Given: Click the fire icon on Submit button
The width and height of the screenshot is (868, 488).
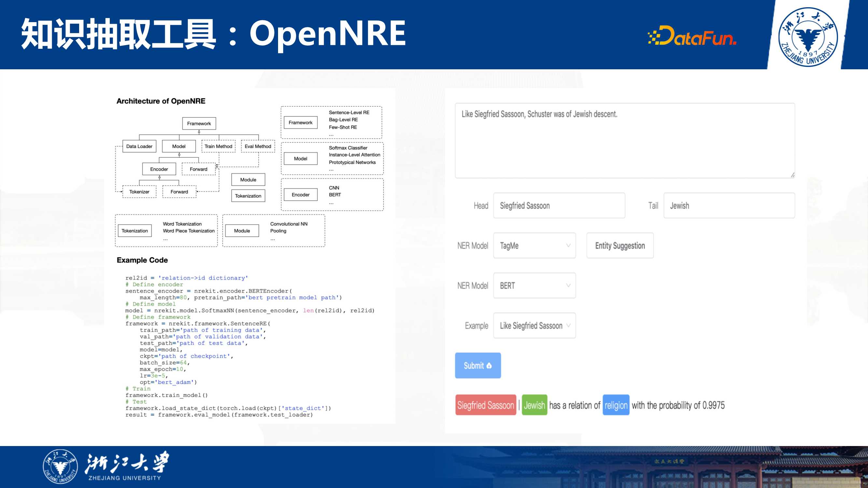Looking at the screenshot, I should tap(489, 365).
